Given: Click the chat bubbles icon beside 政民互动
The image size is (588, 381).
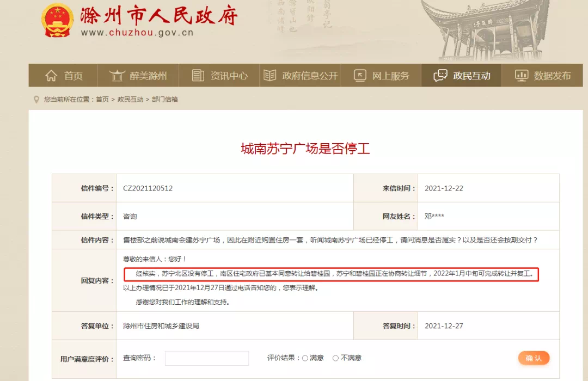Looking at the screenshot, I should tap(440, 76).
